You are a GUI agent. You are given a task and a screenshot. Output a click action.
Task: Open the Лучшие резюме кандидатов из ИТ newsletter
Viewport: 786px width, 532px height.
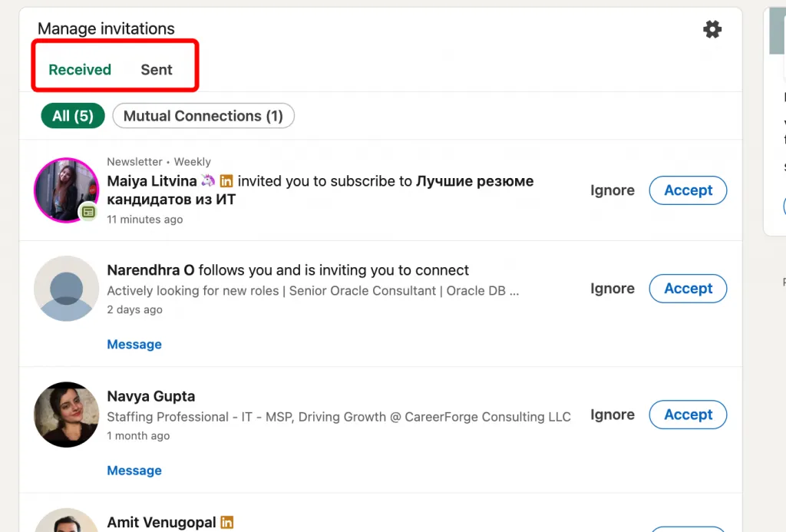320,190
